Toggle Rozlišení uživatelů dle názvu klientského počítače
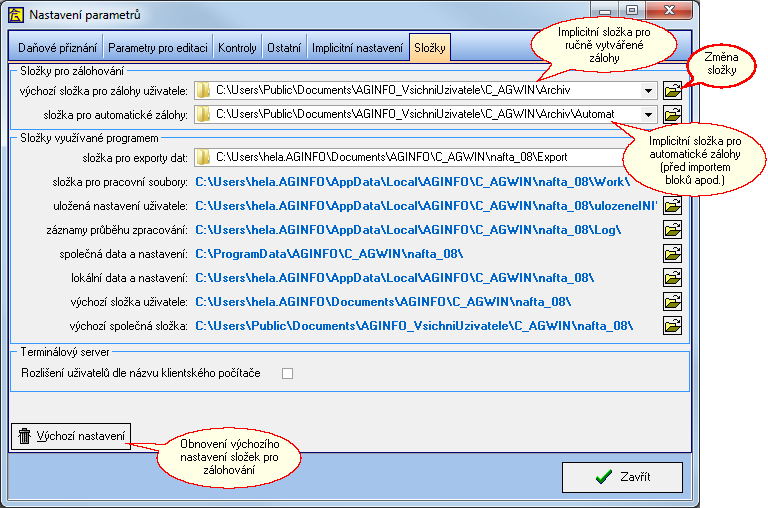Image resolution: width=768 pixels, height=508 pixels. [288, 374]
